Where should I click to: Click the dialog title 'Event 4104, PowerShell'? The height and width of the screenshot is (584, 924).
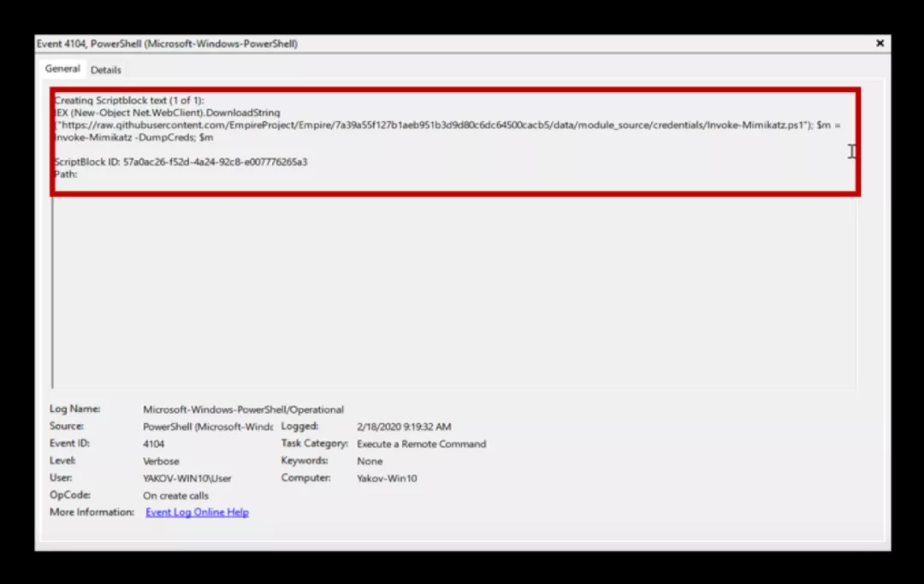coord(168,44)
